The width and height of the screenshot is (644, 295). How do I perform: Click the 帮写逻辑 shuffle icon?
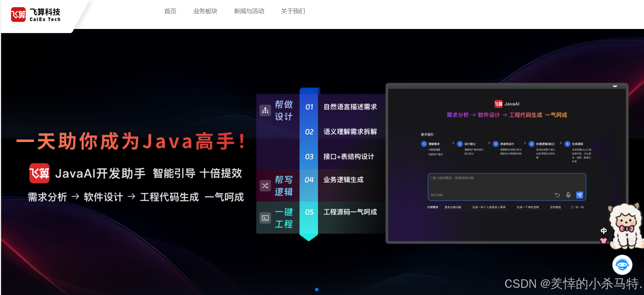pos(265,186)
